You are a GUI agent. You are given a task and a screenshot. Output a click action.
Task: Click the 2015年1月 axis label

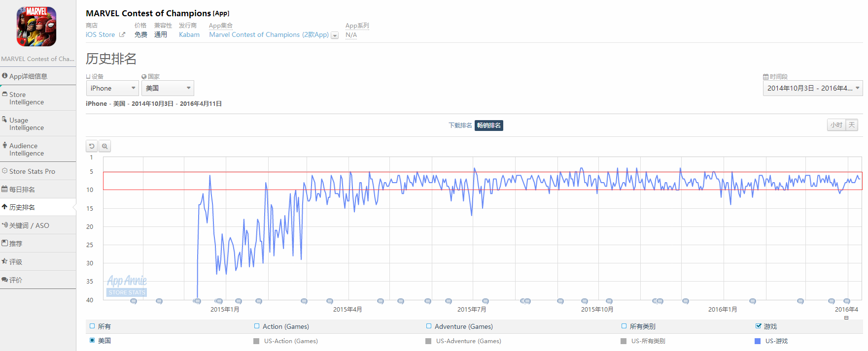click(x=225, y=309)
